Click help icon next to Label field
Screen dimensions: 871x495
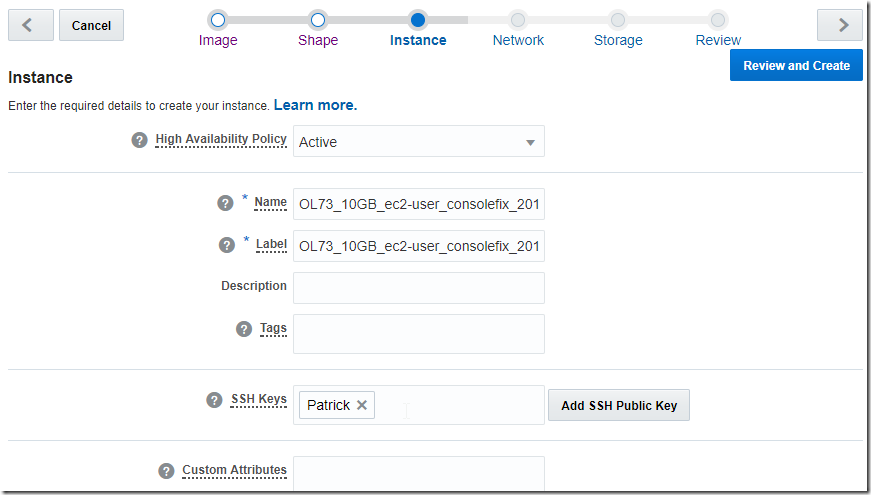pos(227,245)
